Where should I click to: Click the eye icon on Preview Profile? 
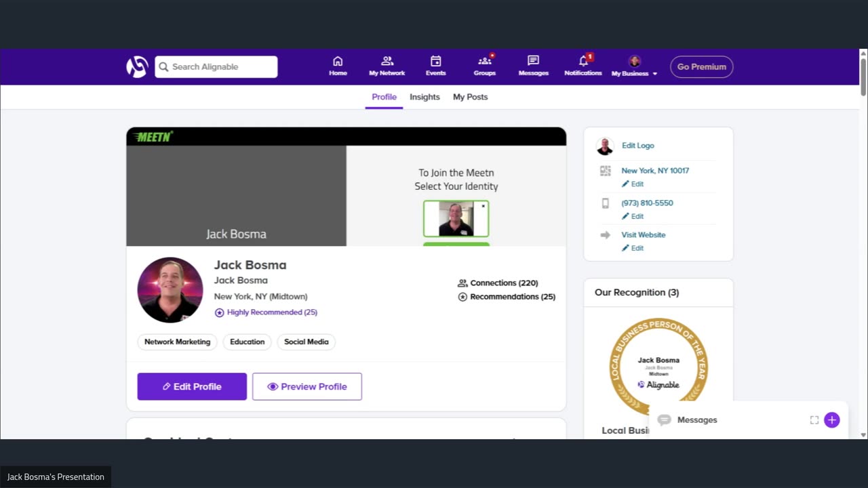(273, 386)
